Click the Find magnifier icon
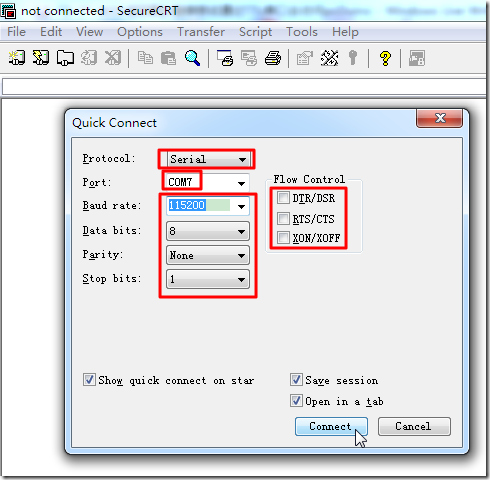 tap(193, 58)
